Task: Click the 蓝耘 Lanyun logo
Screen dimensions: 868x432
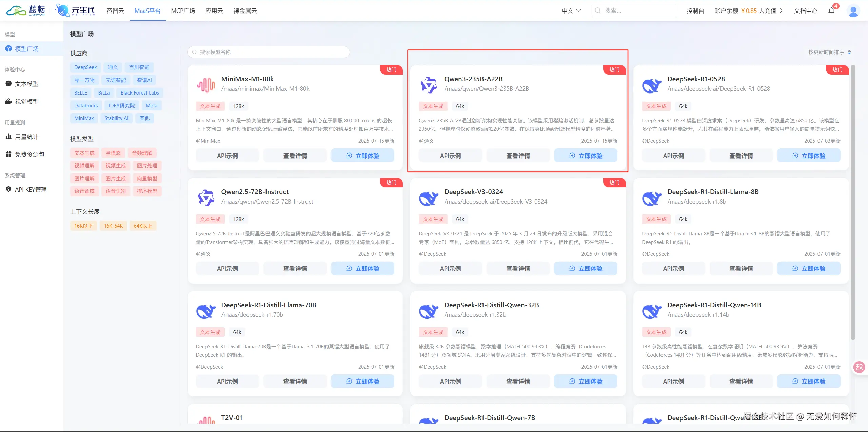Action: (26, 11)
